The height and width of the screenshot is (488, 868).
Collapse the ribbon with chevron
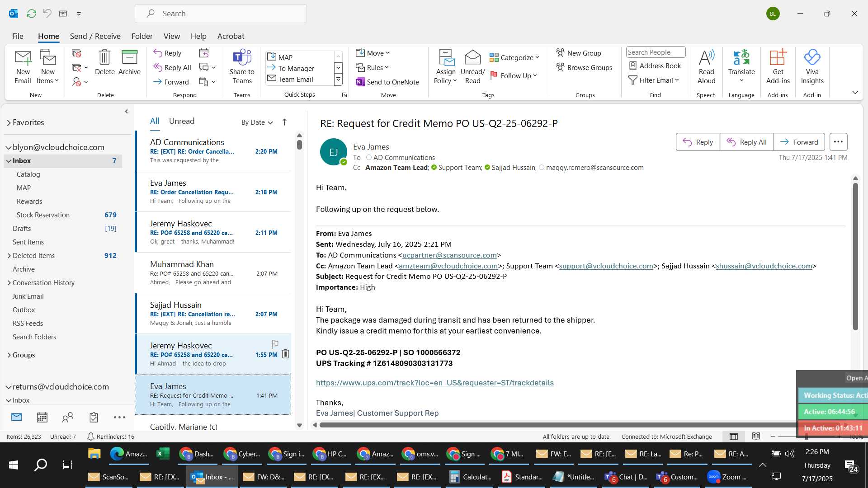[855, 93]
